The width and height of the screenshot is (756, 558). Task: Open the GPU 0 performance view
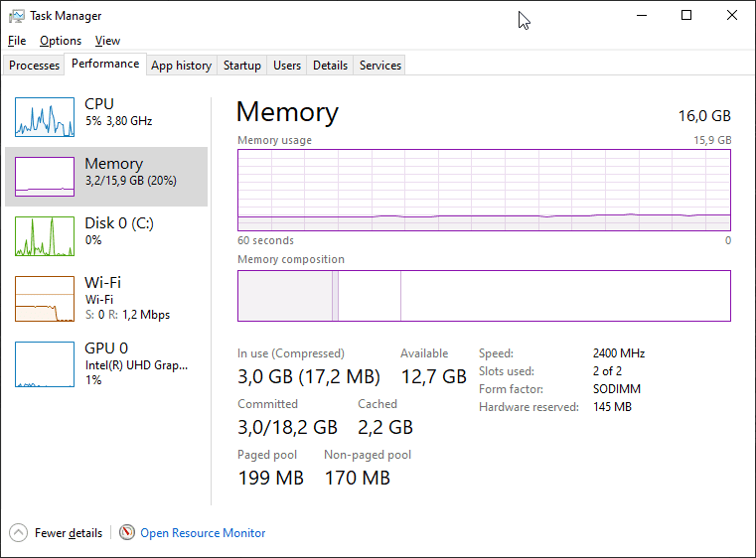[x=45, y=363]
